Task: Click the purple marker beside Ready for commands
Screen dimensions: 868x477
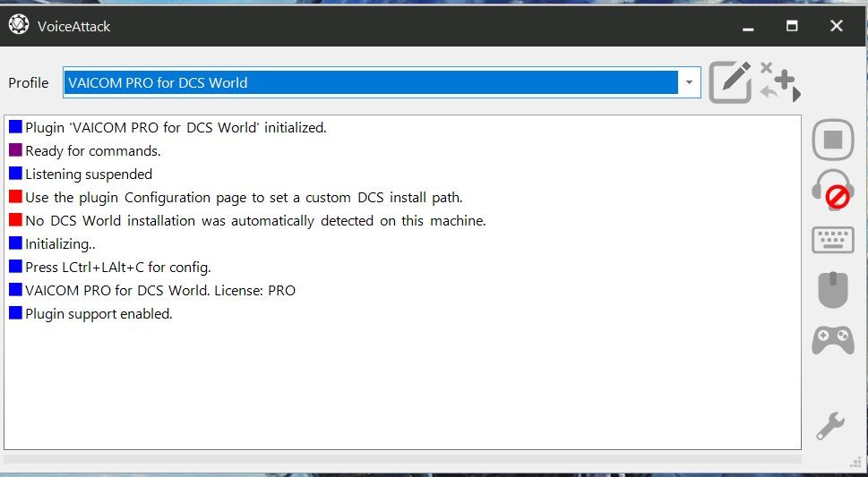Action: pos(15,150)
